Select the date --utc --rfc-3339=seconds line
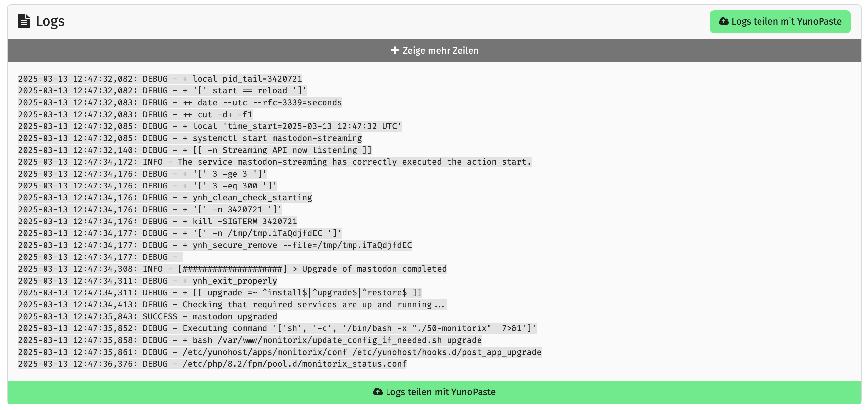Image resolution: width=868 pixels, height=410 pixels. click(180, 102)
